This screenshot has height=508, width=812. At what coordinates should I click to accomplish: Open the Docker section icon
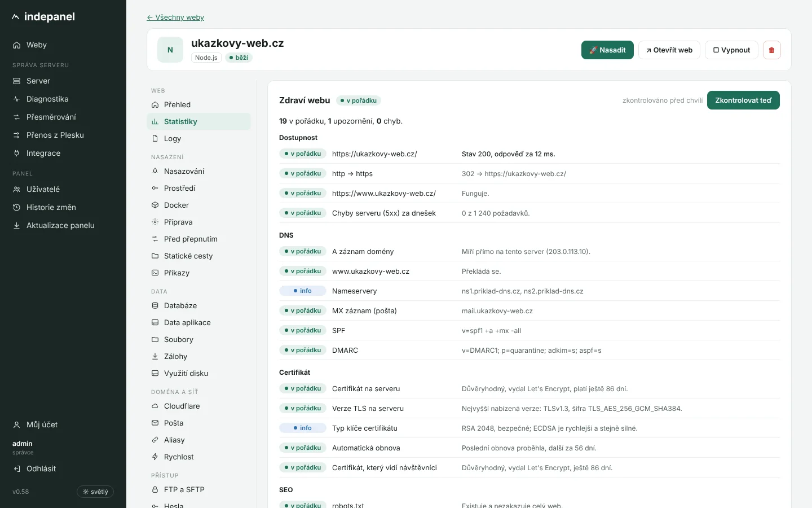pos(155,205)
